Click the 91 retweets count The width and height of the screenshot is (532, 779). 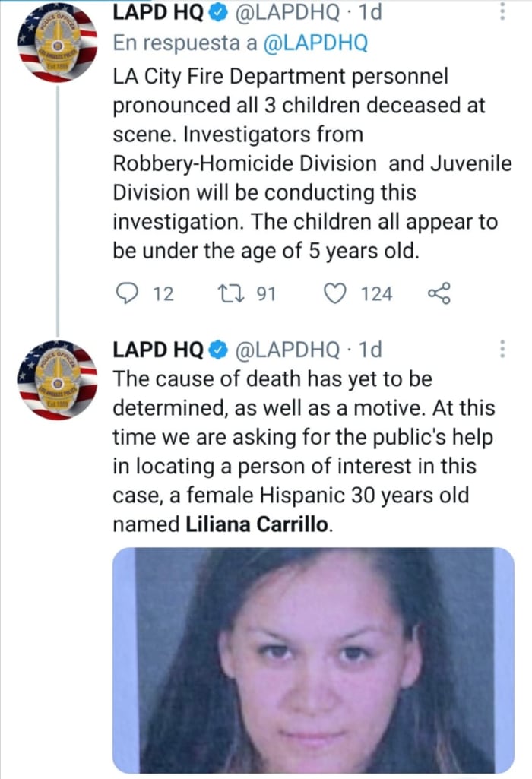pyautogui.click(x=263, y=293)
